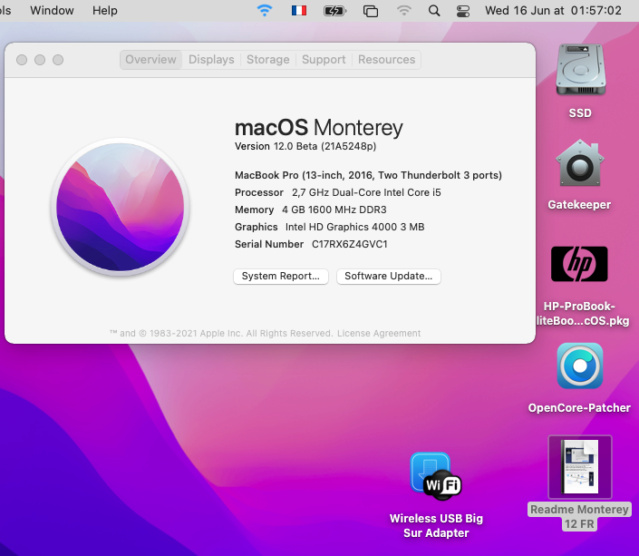Switch to the Resources tab
This screenshot has width=639, height=556.
pyautogui.click(x=386, y=60)
